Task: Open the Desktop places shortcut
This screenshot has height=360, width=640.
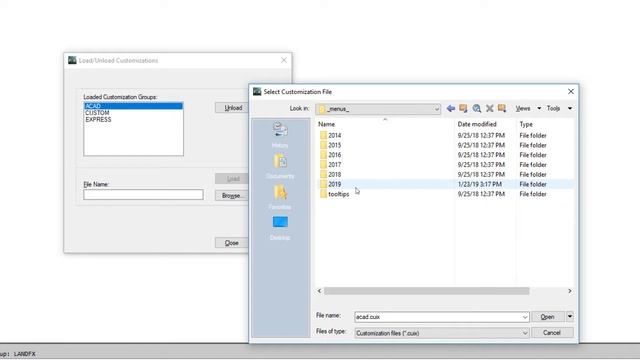Action: pyautogui.click(x=280, y=228)
